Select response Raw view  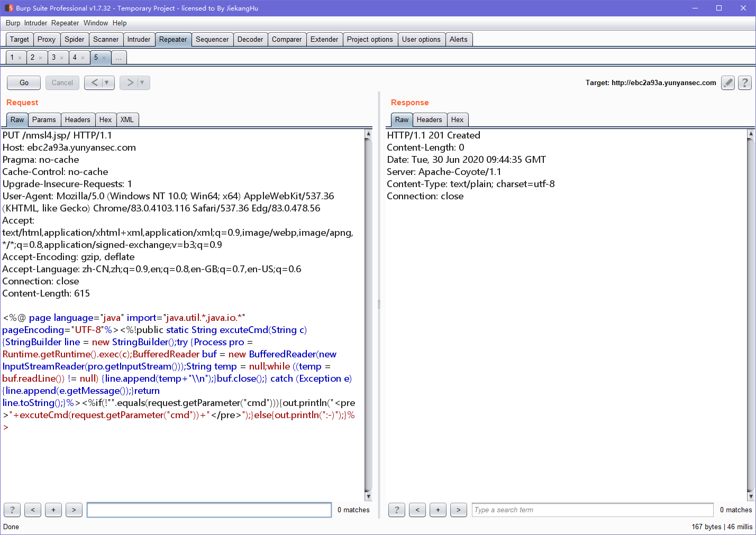coord(402,119)
